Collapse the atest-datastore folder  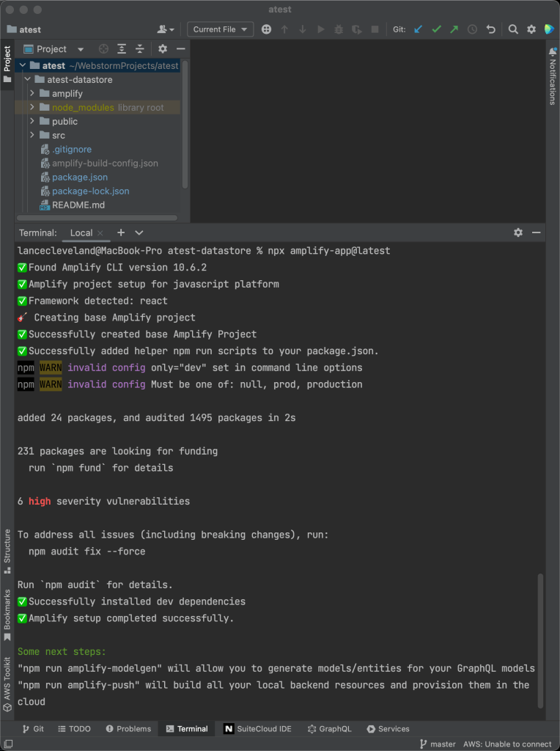click(x=27, y=79)
